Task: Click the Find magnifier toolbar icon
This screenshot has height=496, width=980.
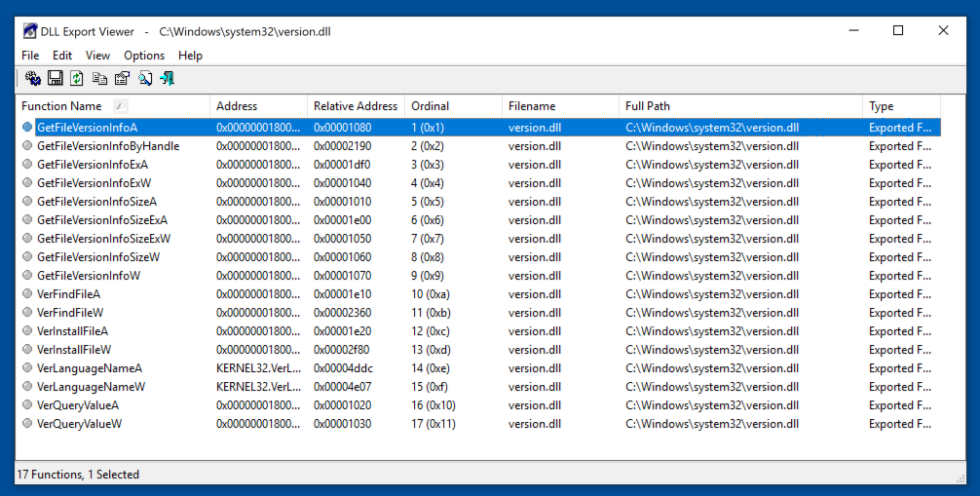Action: [x=144, y=79]
